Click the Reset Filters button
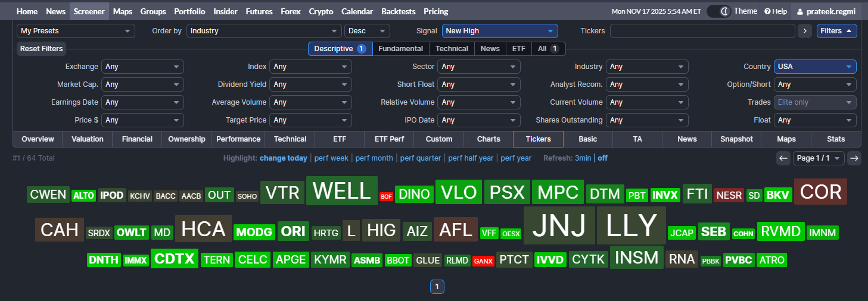The width and height of the screenshot is (868, 301). 42,49
